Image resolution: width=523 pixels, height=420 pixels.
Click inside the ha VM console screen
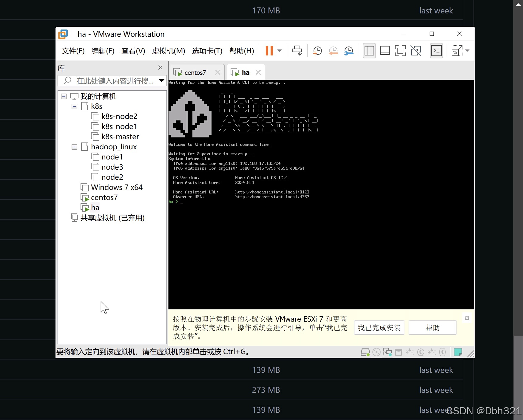coord(321,195)
